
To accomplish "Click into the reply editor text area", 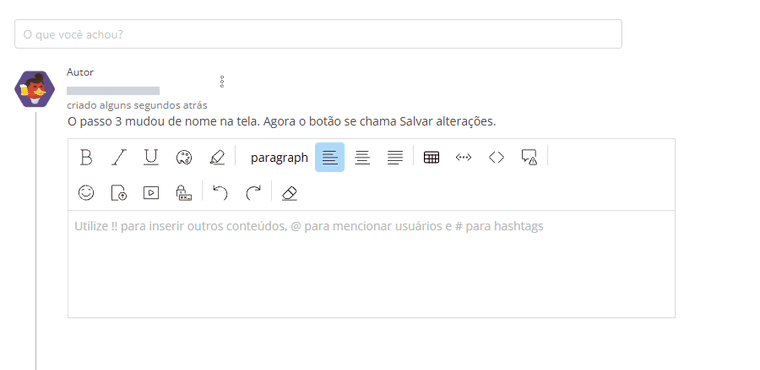I will [371, 264].
